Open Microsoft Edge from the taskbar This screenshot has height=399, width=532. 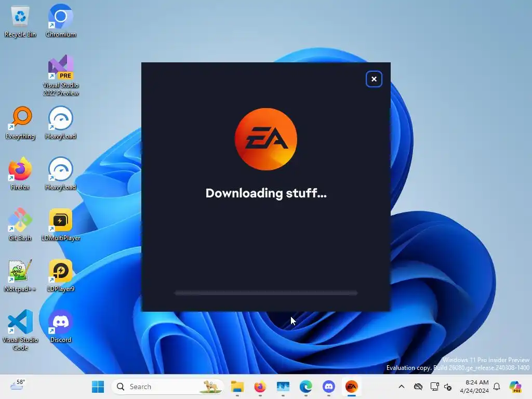point(305,387)
